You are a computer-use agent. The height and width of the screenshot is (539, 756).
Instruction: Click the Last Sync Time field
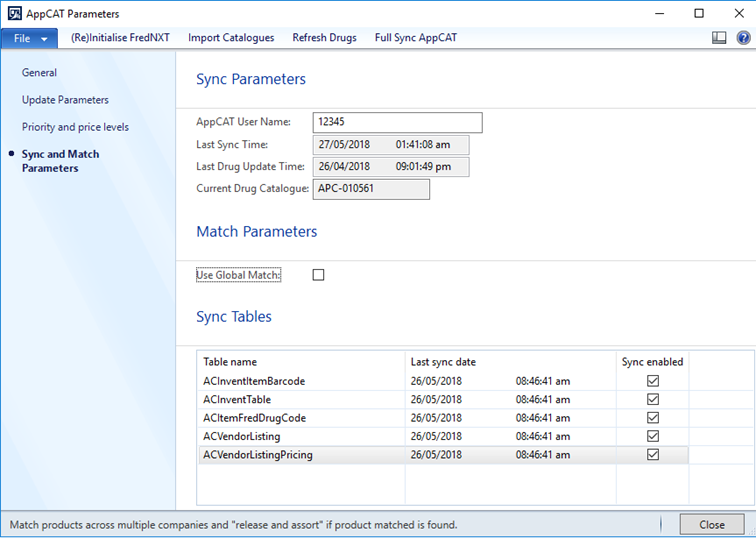391,145
